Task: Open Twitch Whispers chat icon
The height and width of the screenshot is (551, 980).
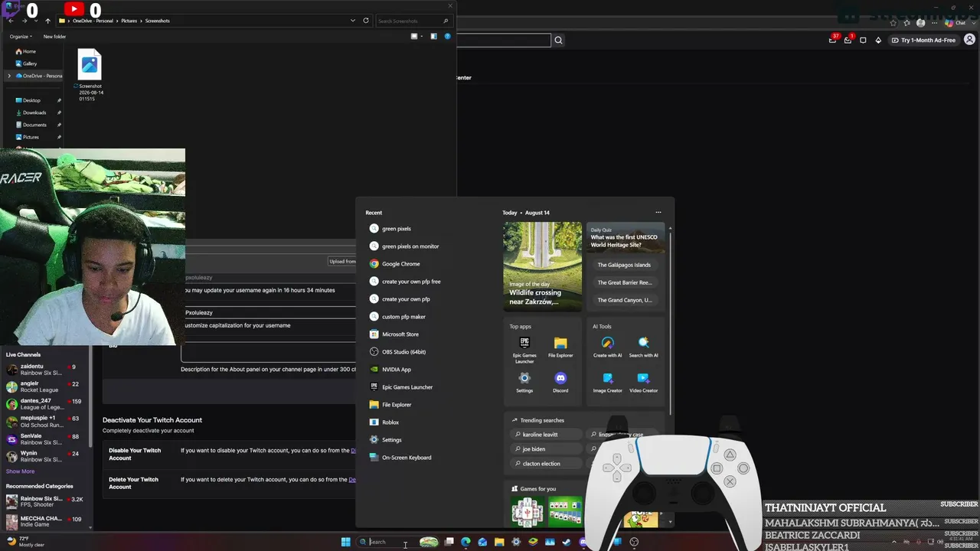Action: (864, 41)
